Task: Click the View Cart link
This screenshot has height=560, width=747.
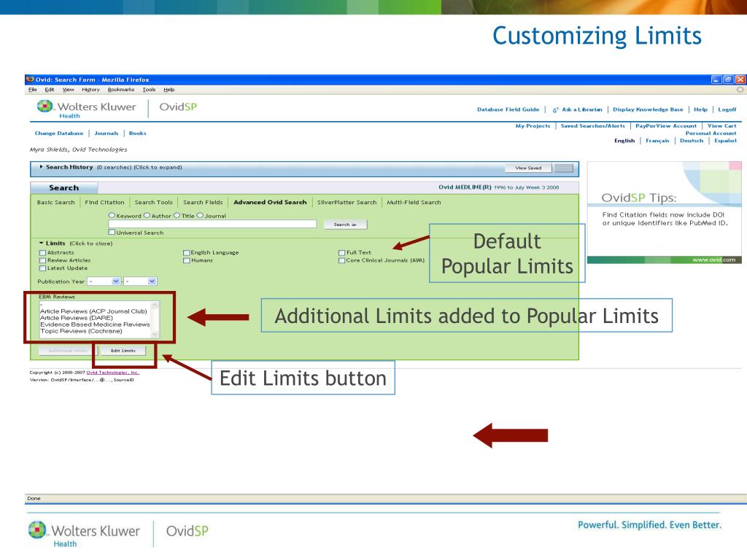Action: point(721,125)
